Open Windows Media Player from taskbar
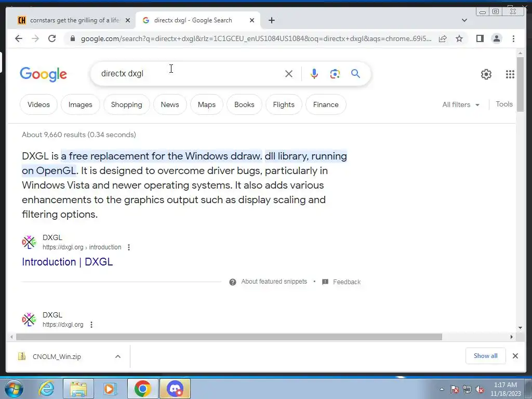This screenshot has width=532, height=399. point(110,389)
